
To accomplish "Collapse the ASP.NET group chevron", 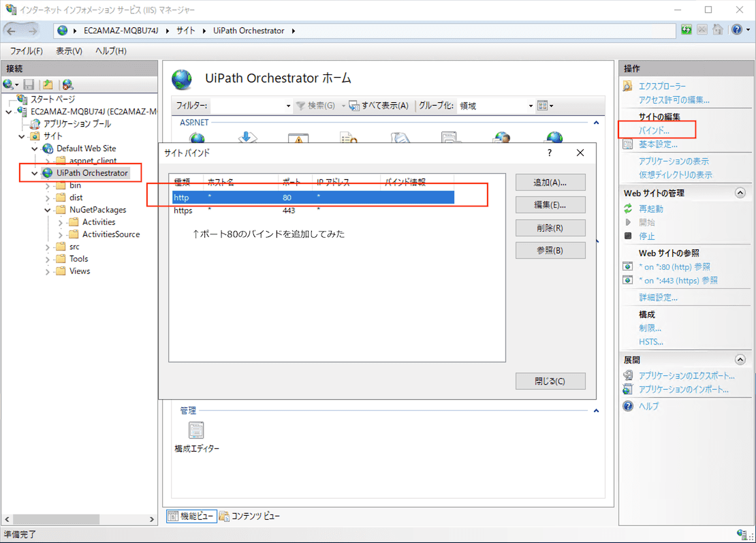I will [597, 123].
